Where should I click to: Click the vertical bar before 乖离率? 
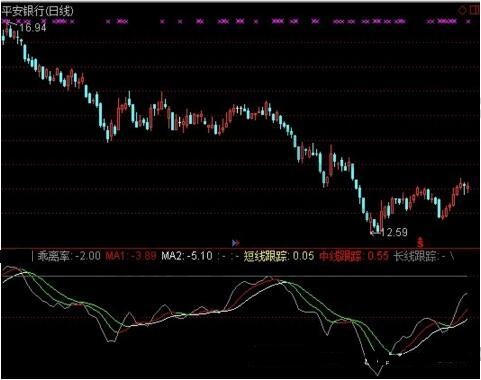(33, 256)
